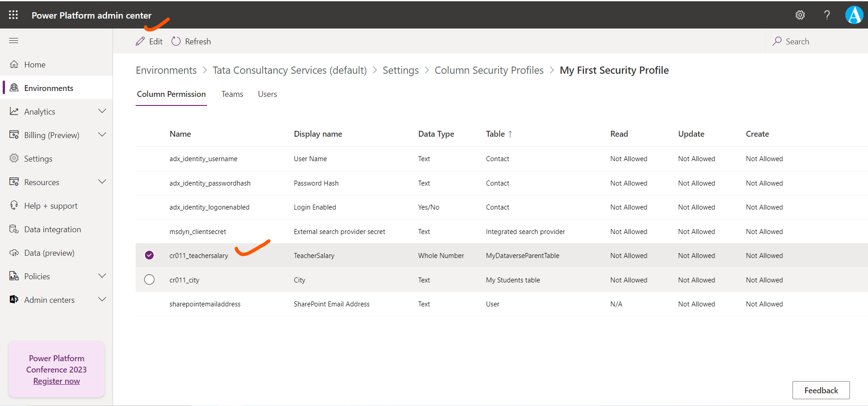Sort by the Table column header

click(x=495, y=134)
